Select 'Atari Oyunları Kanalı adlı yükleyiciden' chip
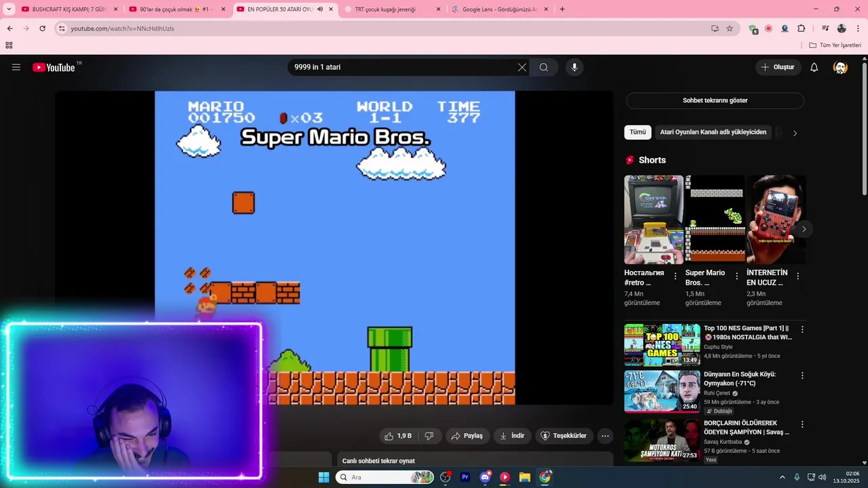 (x=713, y=132)
